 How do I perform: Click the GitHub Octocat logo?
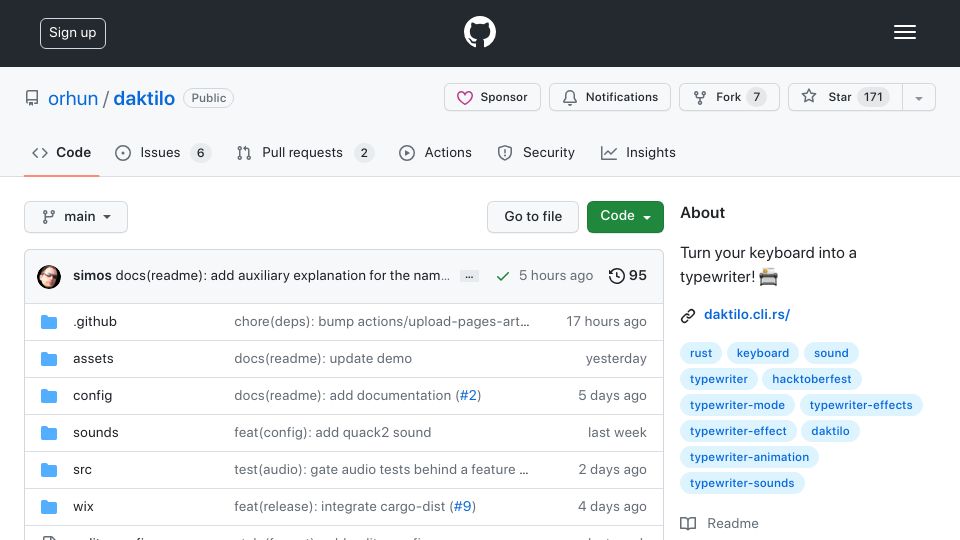click(479, 32)
